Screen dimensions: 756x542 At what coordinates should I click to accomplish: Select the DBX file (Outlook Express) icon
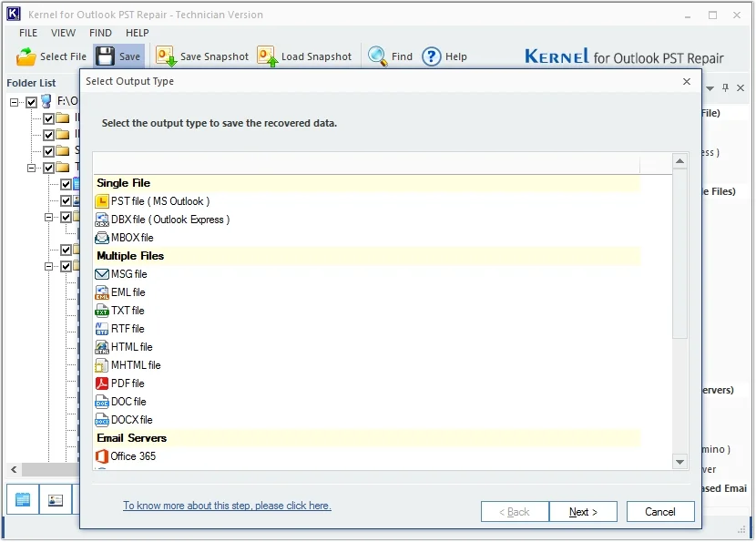click(x=102, y=220)
